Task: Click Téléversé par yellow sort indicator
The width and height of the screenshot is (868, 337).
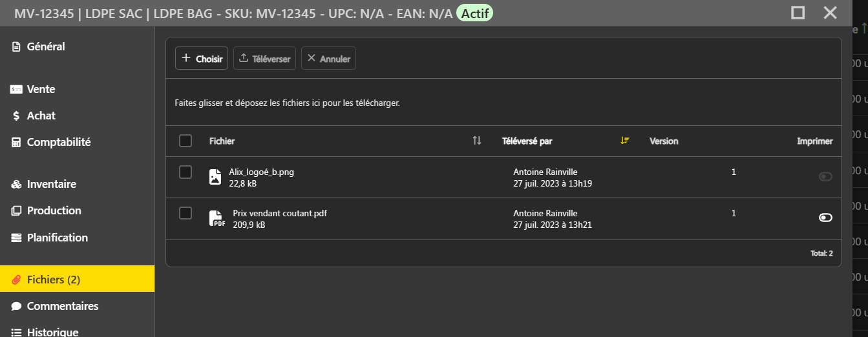Action: tap(624, 141)
